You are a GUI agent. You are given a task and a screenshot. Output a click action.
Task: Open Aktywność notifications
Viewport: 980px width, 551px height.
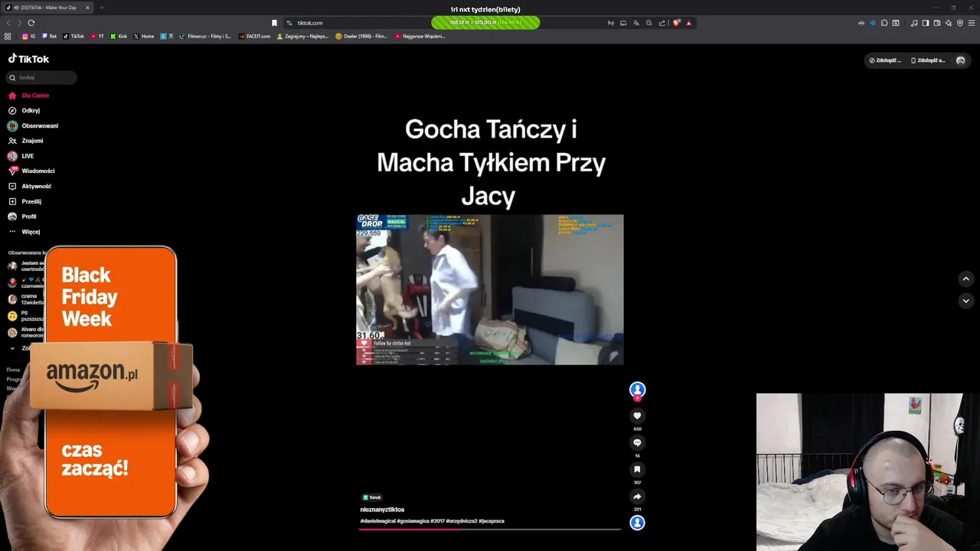[29, 186]
